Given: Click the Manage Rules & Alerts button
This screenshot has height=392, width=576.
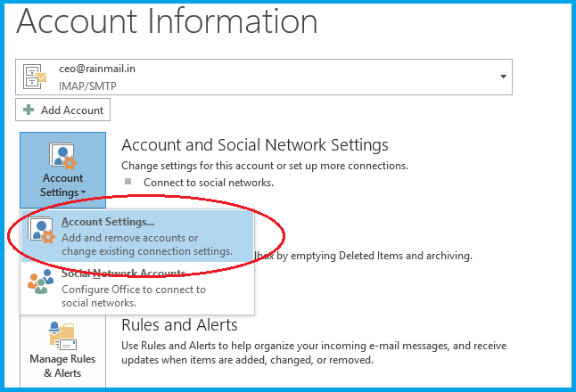Looking at the screenshot, I should [x=62, y=353].
